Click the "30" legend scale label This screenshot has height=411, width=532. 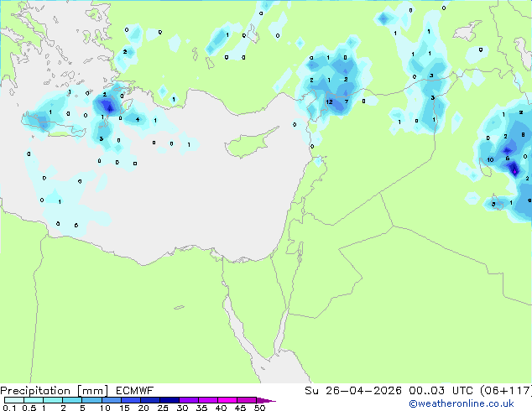pos(182,408)
